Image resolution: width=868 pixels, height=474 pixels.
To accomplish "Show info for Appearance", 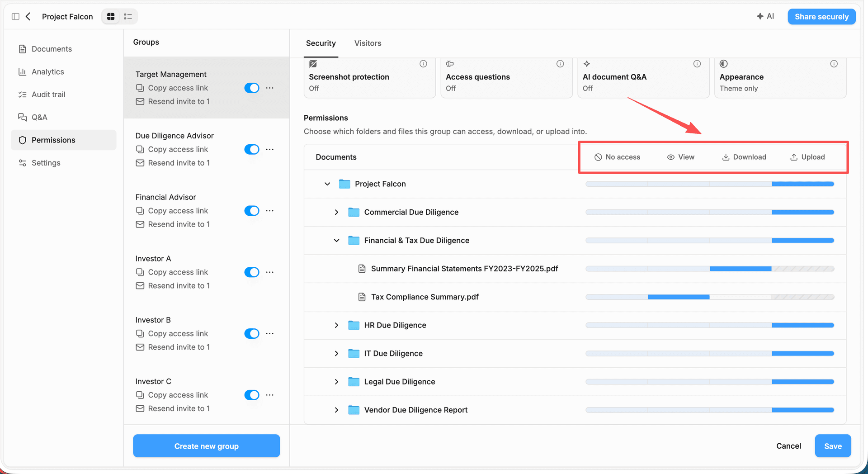I will (x=834, y=64).
